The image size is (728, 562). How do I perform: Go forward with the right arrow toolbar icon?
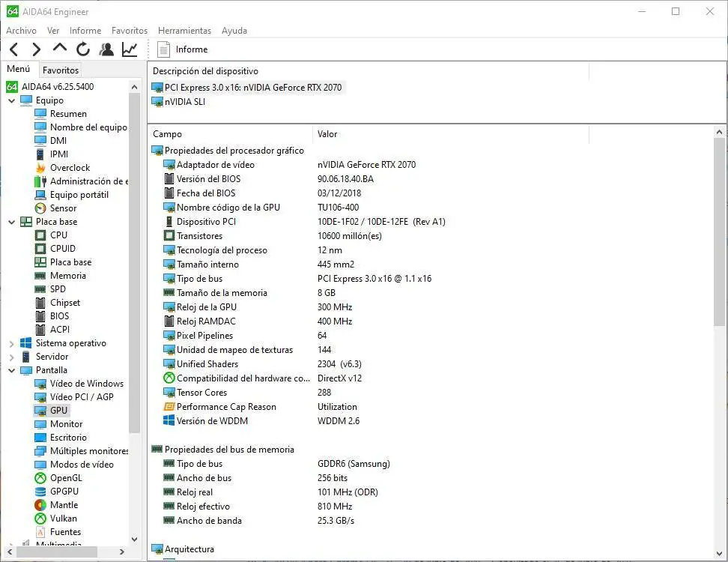pos(36,49)
